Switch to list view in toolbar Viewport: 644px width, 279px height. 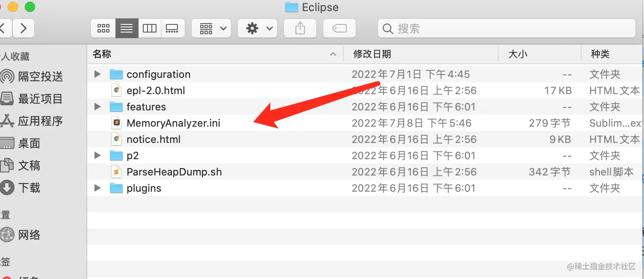click(x=127, y=29)
